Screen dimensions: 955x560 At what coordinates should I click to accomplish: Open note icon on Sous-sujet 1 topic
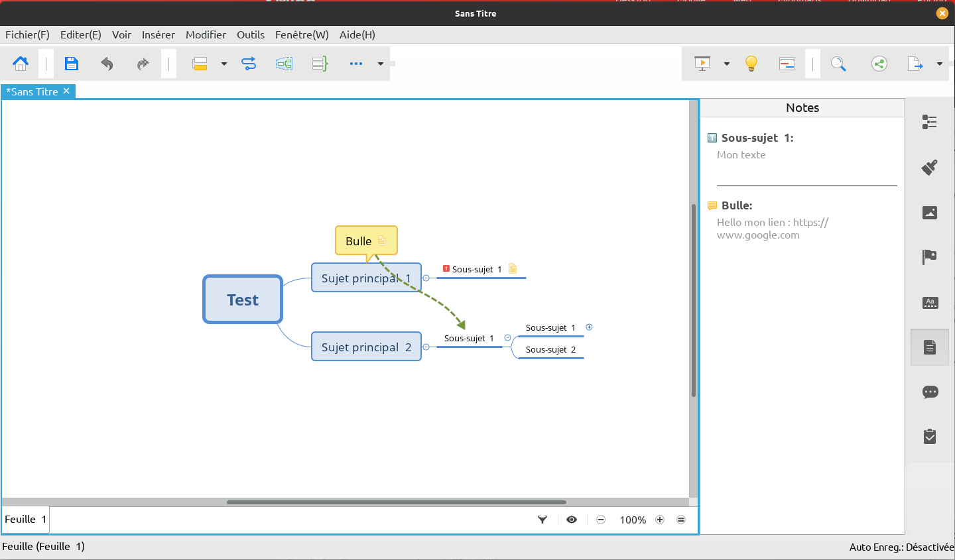(x=513, y=268)
